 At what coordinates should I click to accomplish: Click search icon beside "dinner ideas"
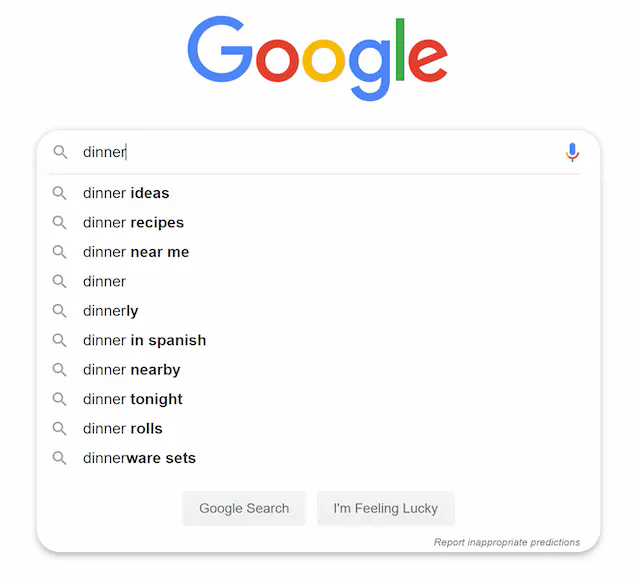(60, 193)
